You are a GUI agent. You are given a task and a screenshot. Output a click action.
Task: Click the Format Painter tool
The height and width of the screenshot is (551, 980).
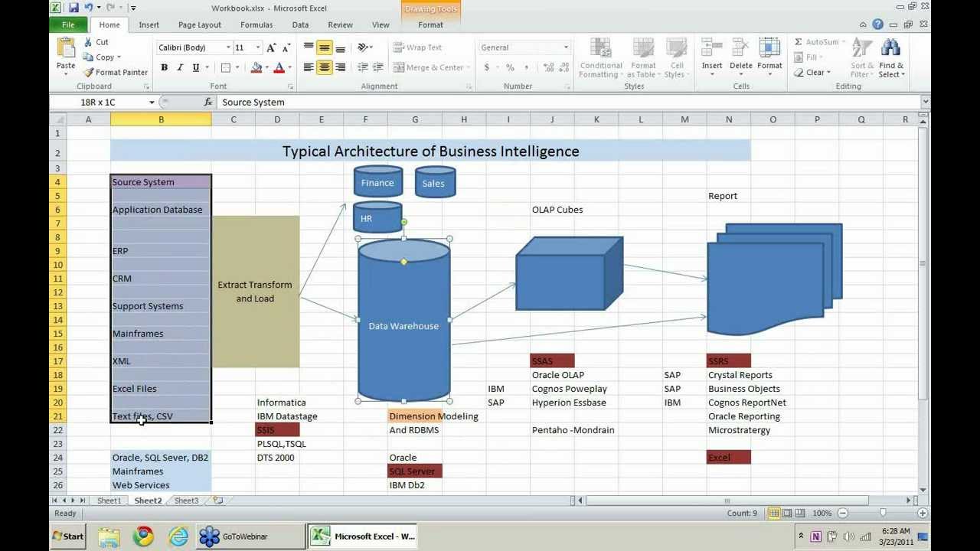point(115,72)
